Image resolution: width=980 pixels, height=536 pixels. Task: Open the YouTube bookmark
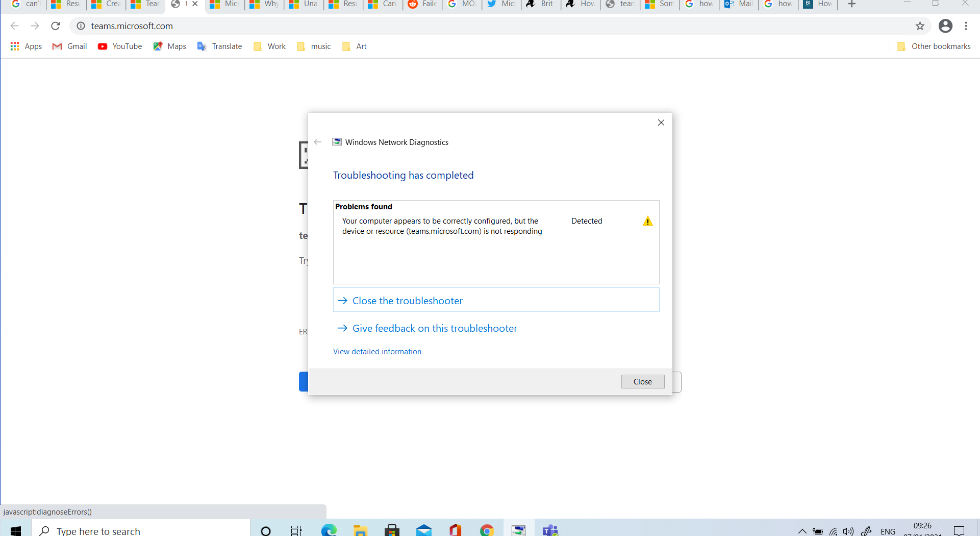[x=120, y=46]
